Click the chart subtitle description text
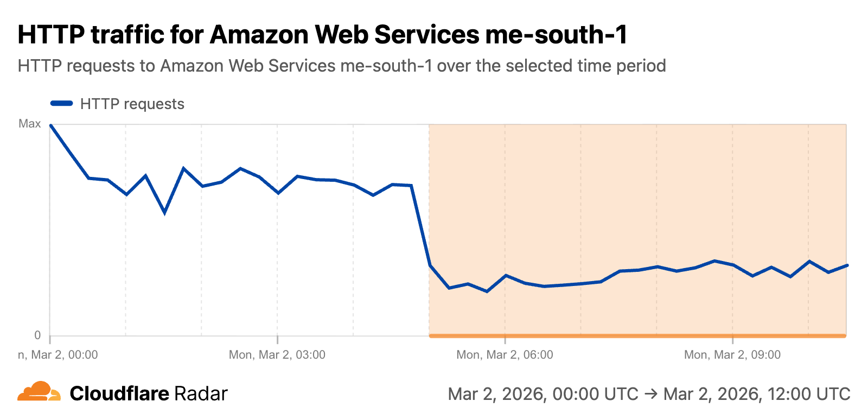 click(x=341, y=66)
